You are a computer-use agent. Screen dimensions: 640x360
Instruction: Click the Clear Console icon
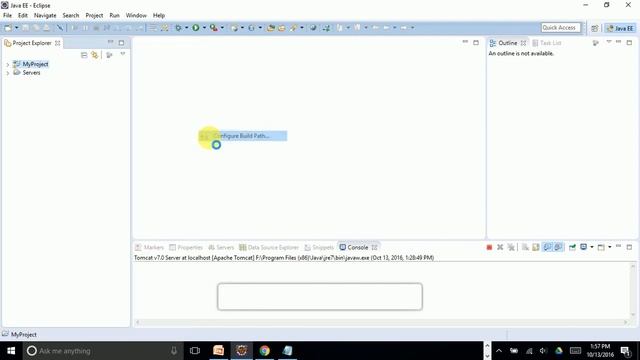tap(525, 247)
